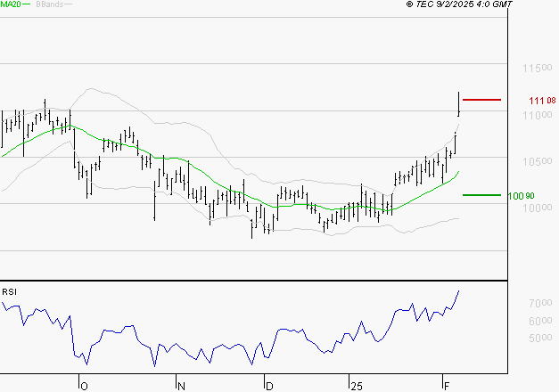Click the peak of the RSI line
Viewport: 559px width, 392px height.
(x=459, y=291)
